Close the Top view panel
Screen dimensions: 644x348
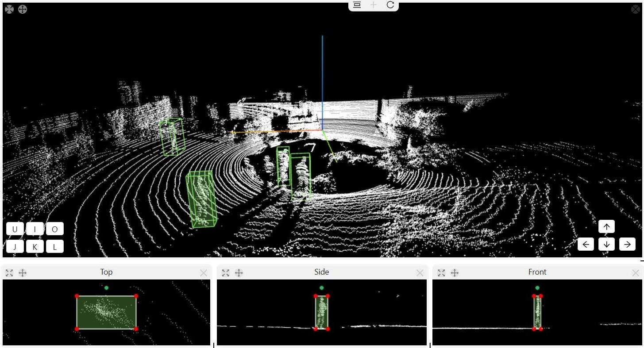[x=204, y=273]
